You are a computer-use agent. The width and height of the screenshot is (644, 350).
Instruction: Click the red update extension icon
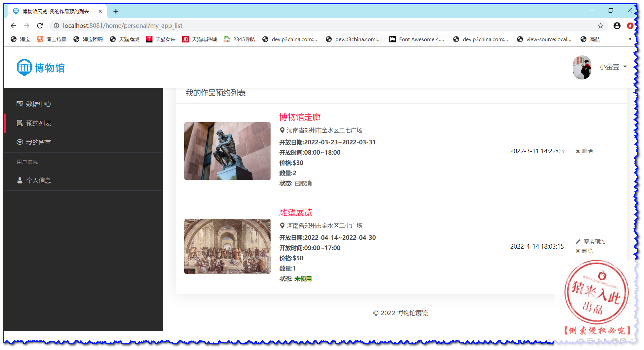point(630,25)
